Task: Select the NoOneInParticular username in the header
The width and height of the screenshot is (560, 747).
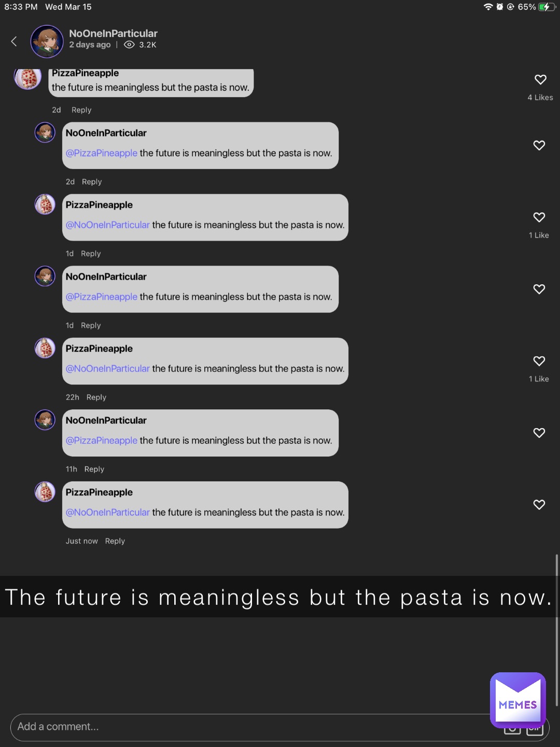Action: tap(113, 33)
